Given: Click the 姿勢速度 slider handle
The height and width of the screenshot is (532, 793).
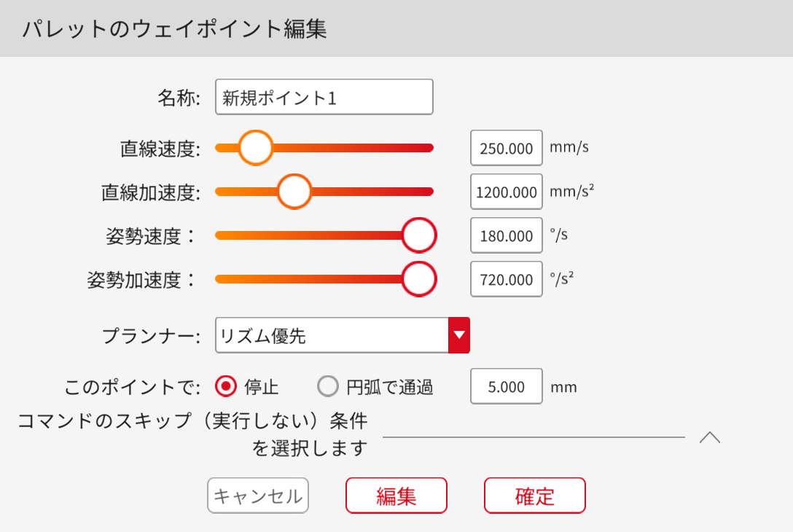Looking at the screenshot, I should click(419, 235).
